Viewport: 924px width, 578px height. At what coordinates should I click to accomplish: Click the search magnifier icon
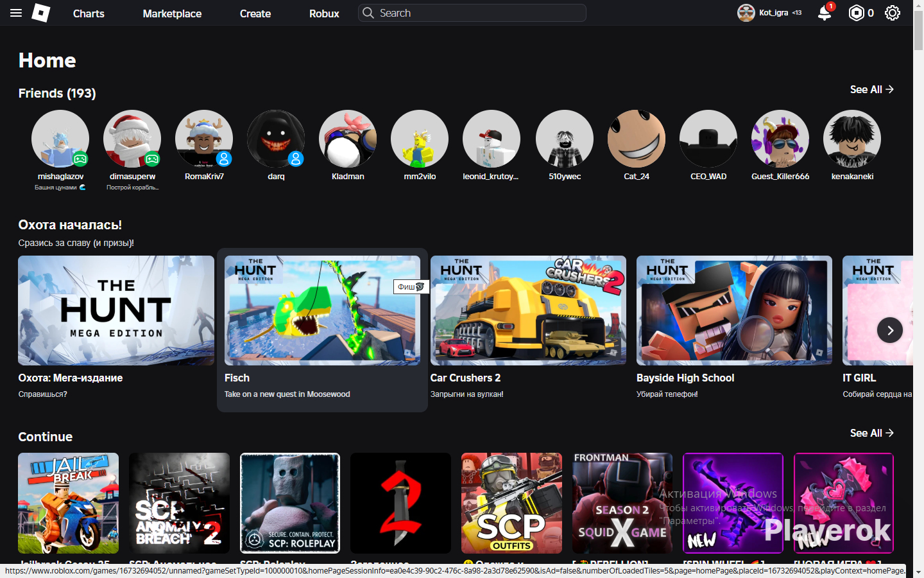click(368, 13)
